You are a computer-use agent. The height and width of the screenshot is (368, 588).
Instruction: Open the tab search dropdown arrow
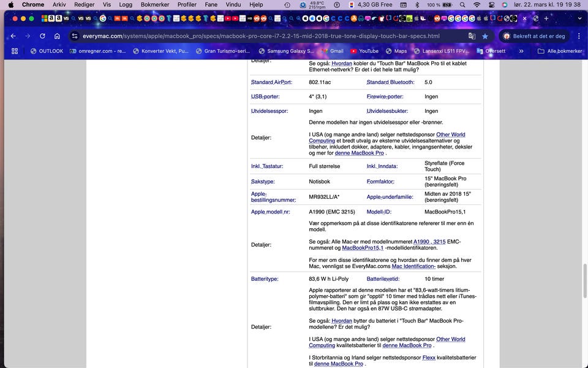(x=579, y=18)
